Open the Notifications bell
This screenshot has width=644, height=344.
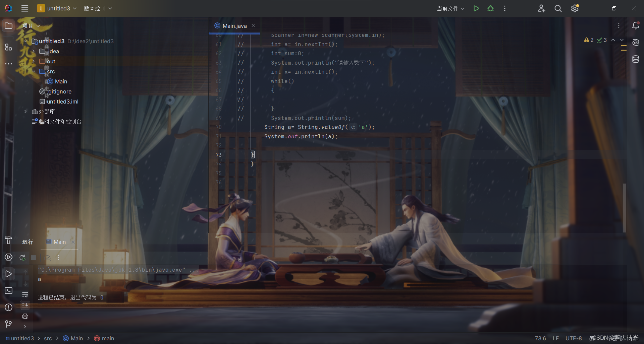[636, 25]
